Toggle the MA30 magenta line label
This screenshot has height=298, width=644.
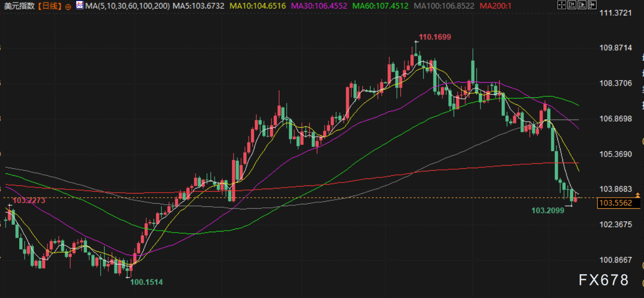click(x=318, y=6)
